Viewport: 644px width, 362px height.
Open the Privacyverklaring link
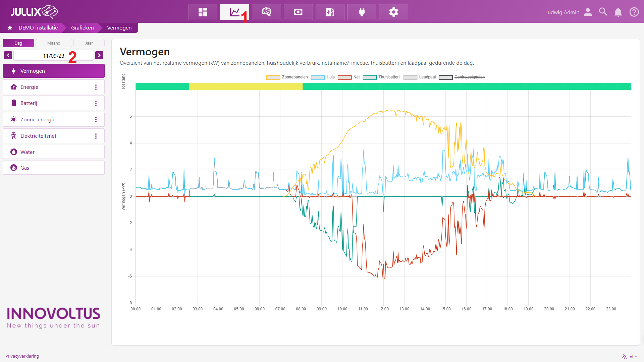tap(22, 356)
